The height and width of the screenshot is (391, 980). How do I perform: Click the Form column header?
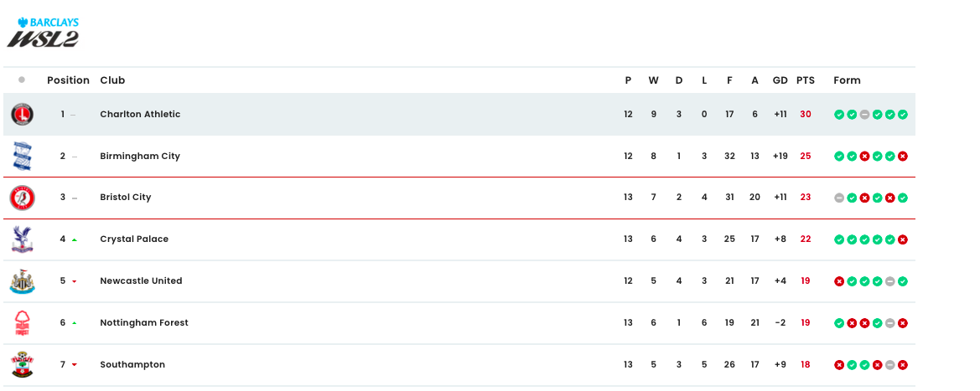point(847,80)
